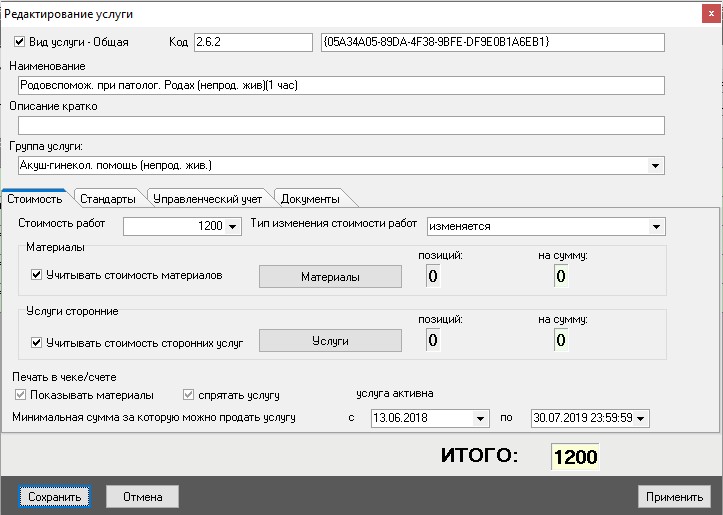Open the Стоимость работ value dropdown
The width and height of the screenshot is (723, 515).
[x=234, y=227]
